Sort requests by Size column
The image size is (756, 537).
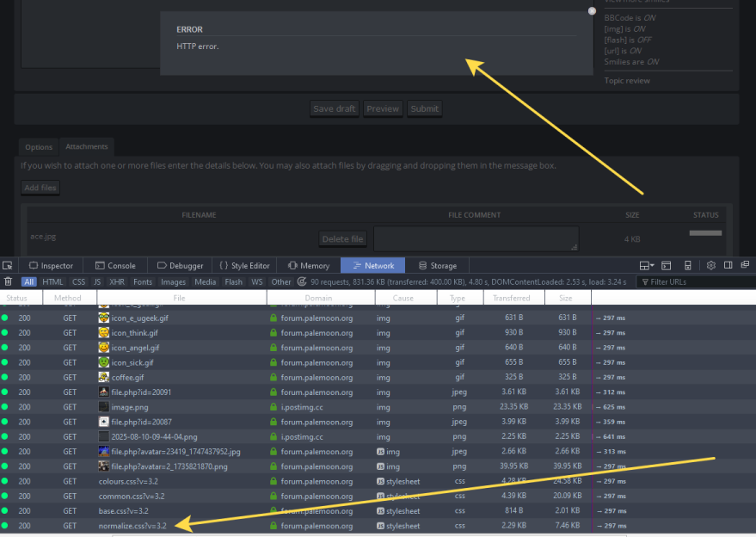tap(568, 298)
